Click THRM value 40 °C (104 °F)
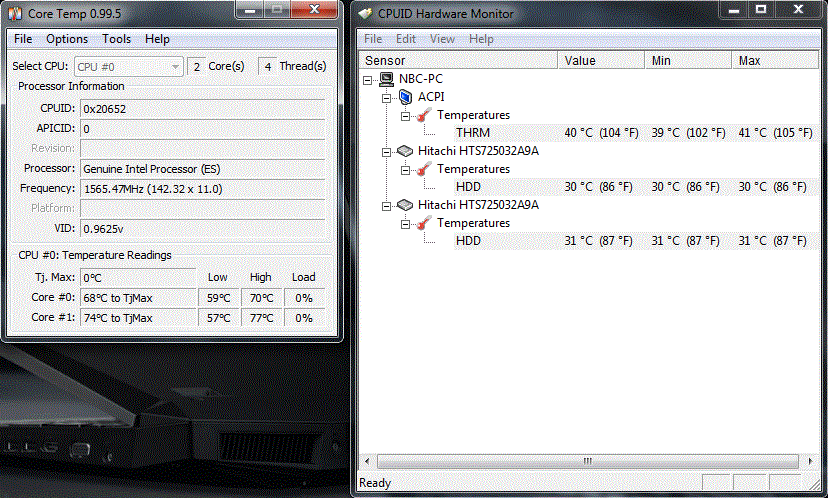Screen dimensions: 828x498 tap(601, 133)
